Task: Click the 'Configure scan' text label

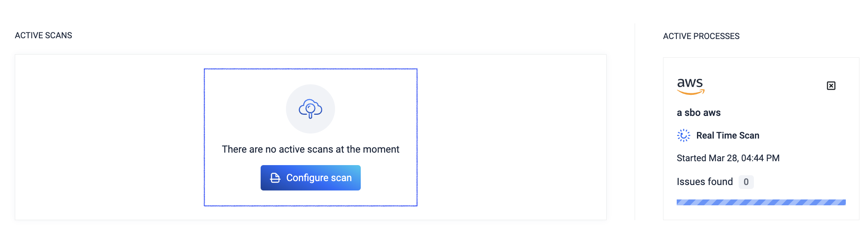Action: 319,178
